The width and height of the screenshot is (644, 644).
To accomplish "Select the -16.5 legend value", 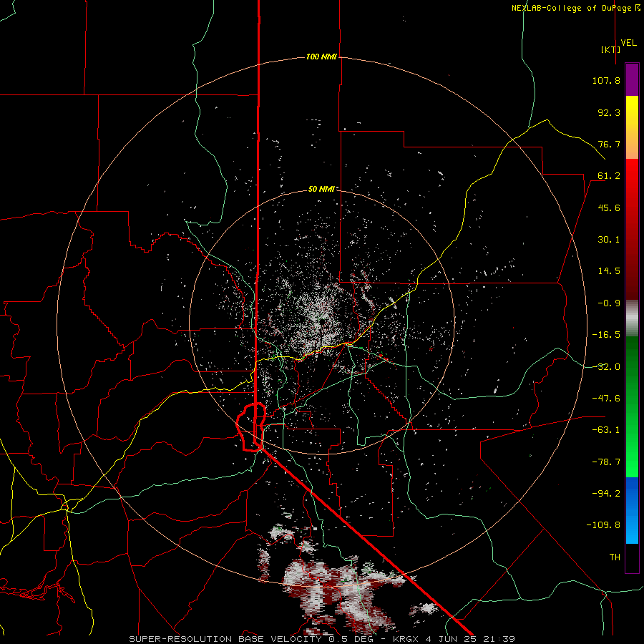I will point(606,335).
